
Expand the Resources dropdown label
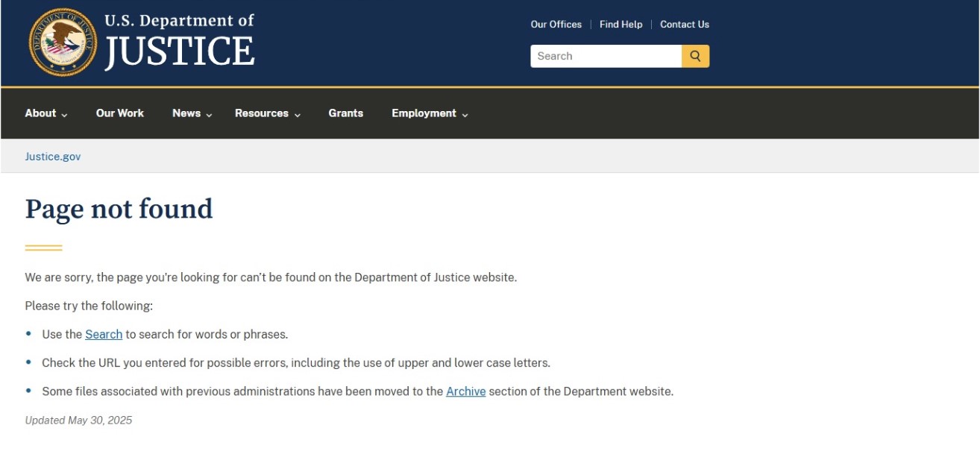coord(261,113)
